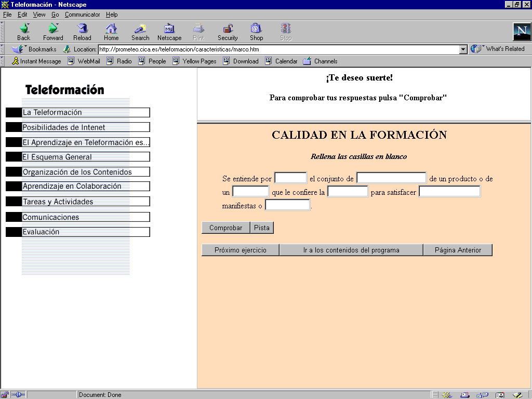Open the What's Related dropdown
The image size is (532, 399).
coord(498,49)
